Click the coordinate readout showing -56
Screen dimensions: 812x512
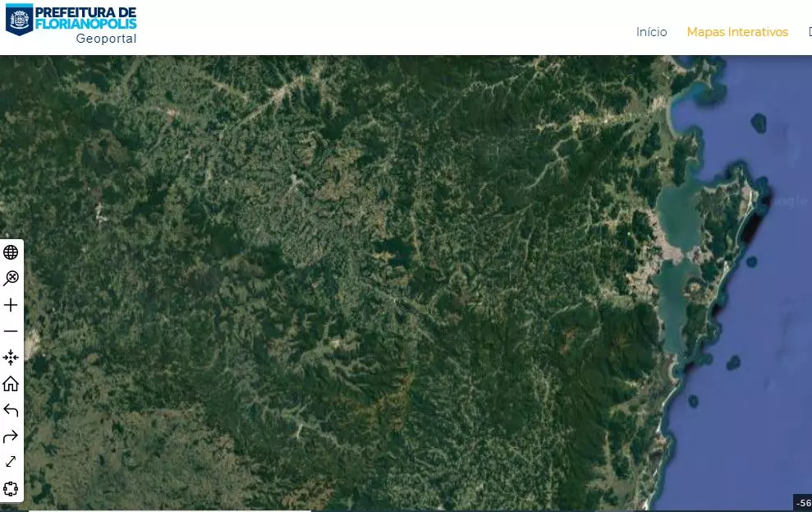coord(803,503)
